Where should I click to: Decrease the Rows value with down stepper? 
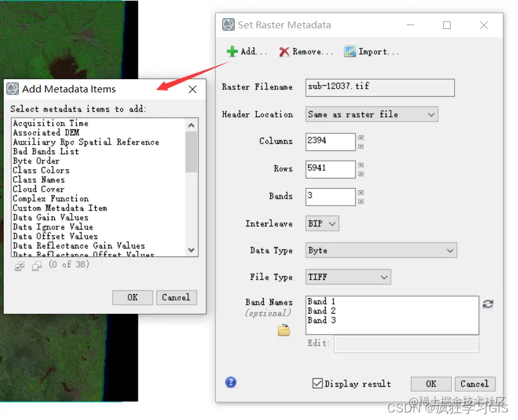click(361, 174)
